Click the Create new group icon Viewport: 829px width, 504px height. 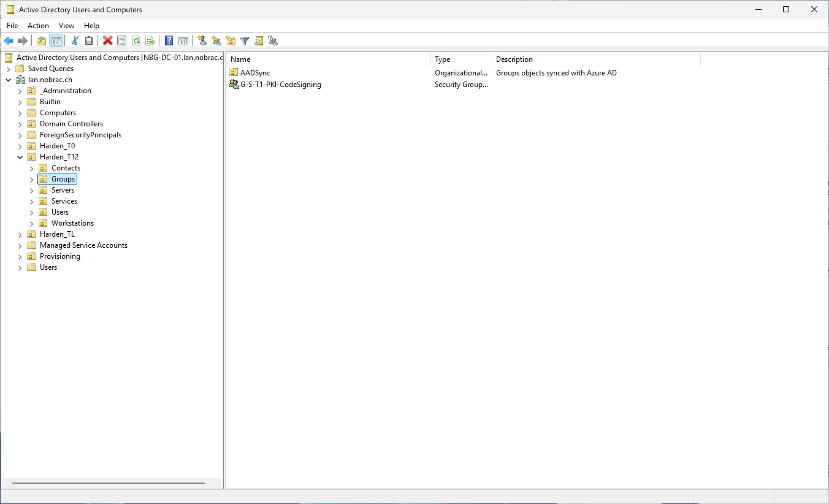click(x=216, y=41)
